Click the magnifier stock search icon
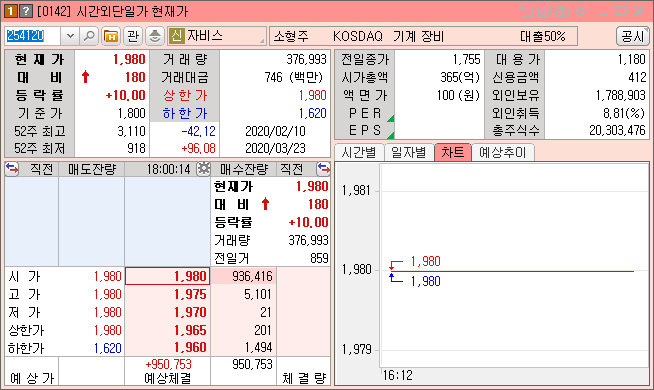Screen dimensions: 654x390 tap(89, 36)
